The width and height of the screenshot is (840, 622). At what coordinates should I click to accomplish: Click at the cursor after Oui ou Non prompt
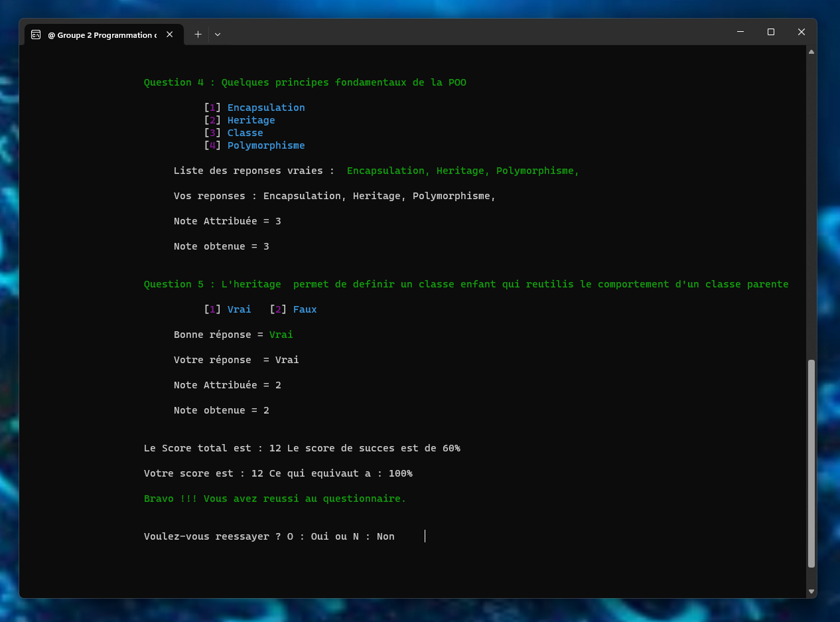pyautogui.click(x=425, y=536)
